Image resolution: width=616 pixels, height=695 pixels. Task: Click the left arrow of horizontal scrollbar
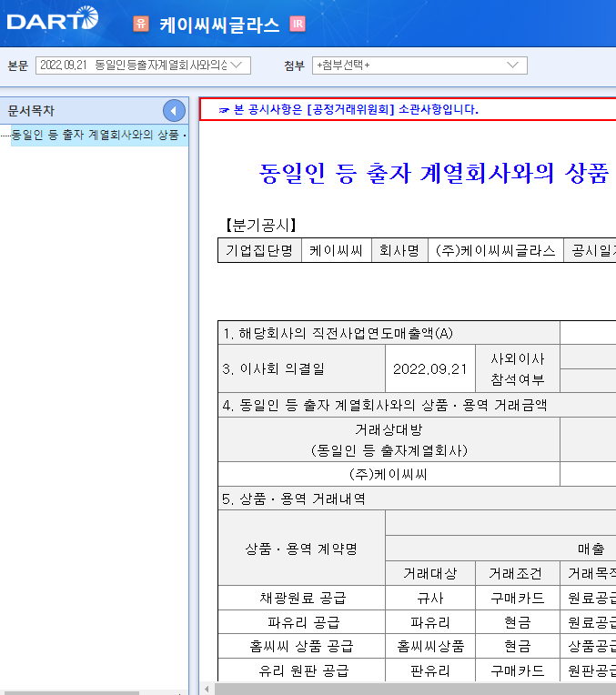point(207,689)
